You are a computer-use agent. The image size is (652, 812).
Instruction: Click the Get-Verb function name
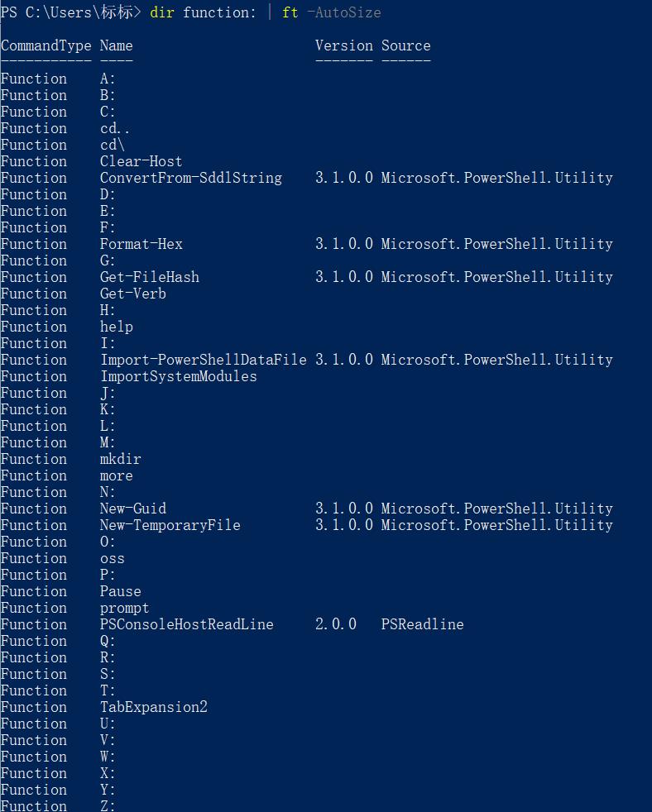point(132,294)
